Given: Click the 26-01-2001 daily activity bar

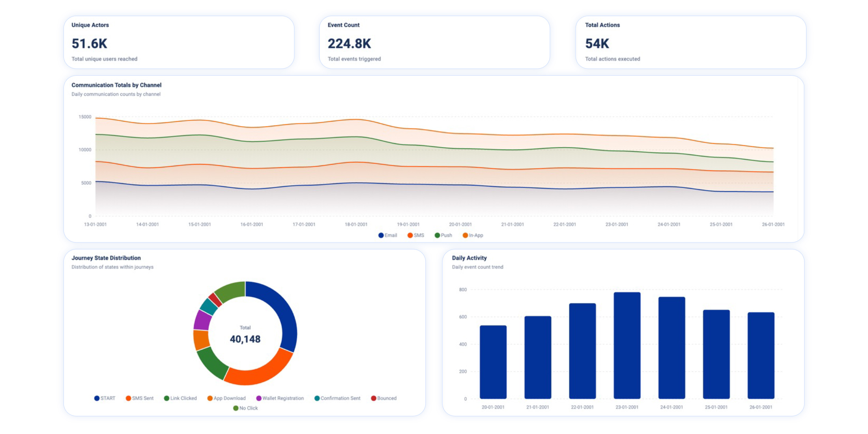Looking at the screenshot, I should coord(761,355).
